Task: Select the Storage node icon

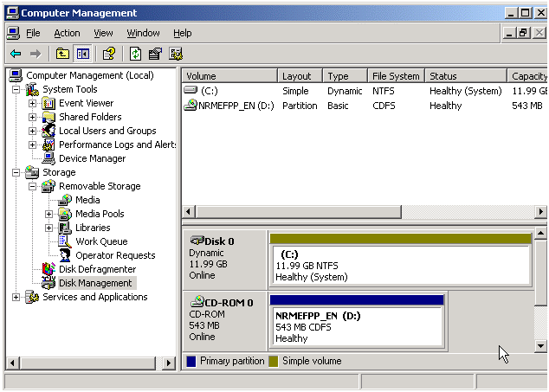Action: [x=32, y=172]
